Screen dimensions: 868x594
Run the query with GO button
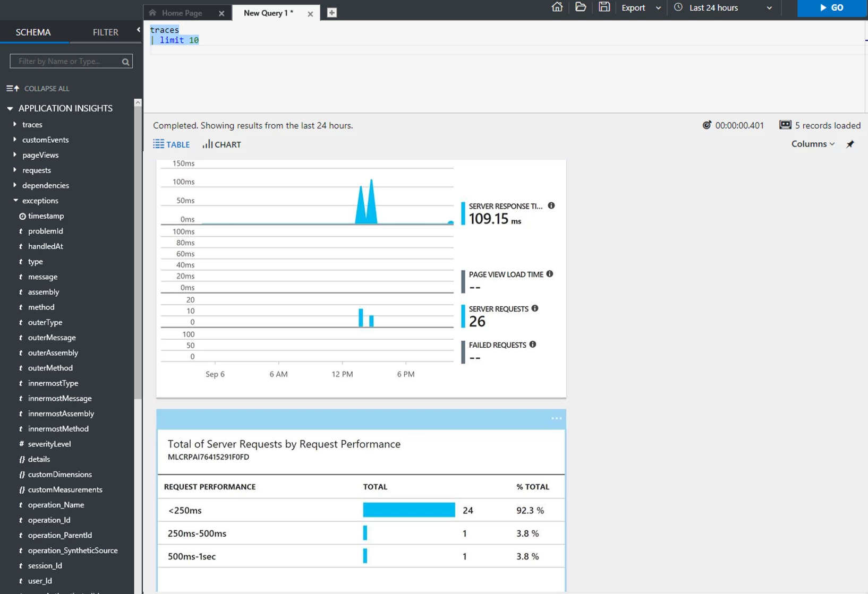tap(832, 8)
